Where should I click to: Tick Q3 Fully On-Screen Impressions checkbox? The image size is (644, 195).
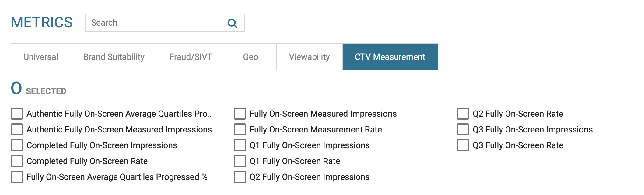point(463,129)
